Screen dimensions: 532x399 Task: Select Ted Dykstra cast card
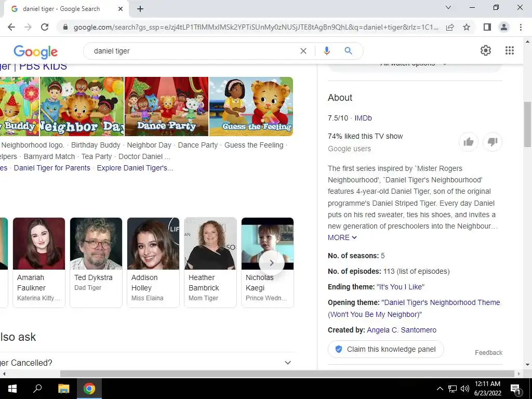(x=96, y=262)
